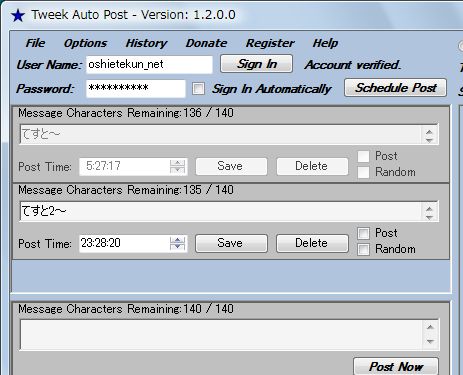Click the Sign In button
The height and width of the screenshot is (375, 463).
(256, 64)
